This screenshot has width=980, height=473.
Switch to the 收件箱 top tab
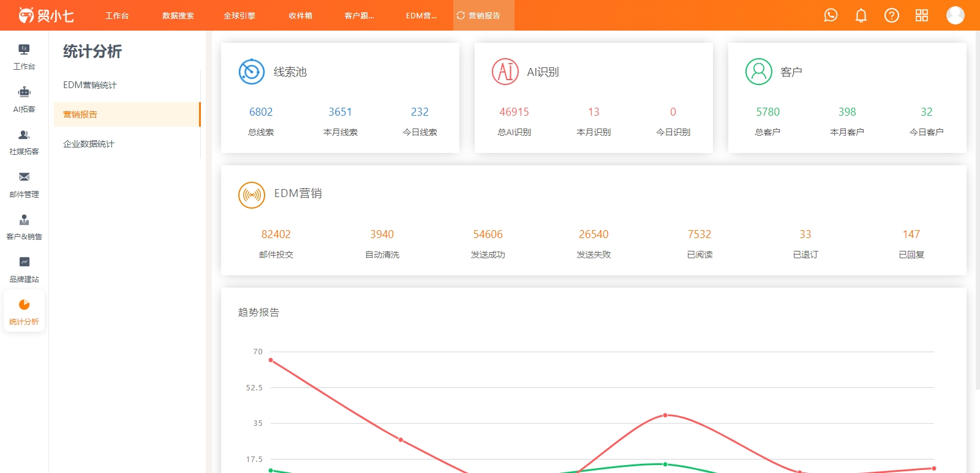[x=301, y=15]
